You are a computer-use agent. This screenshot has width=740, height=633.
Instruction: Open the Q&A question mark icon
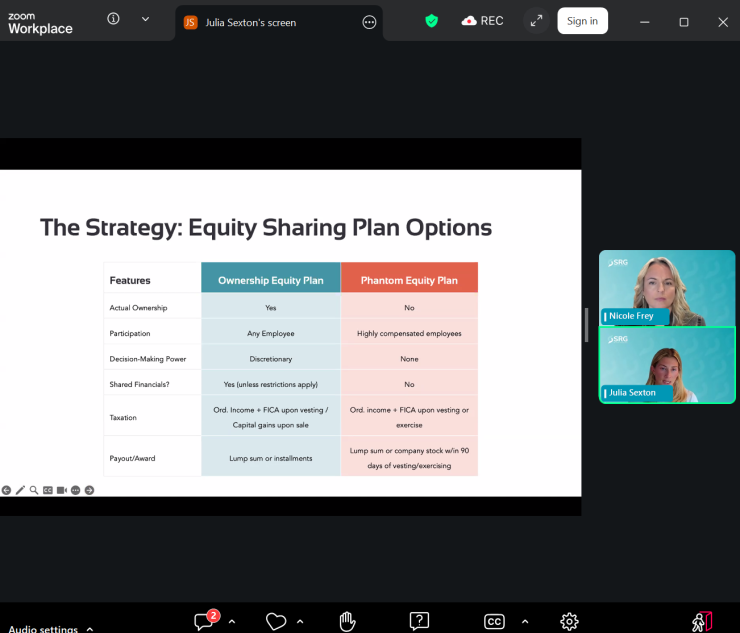click(419, 621)
